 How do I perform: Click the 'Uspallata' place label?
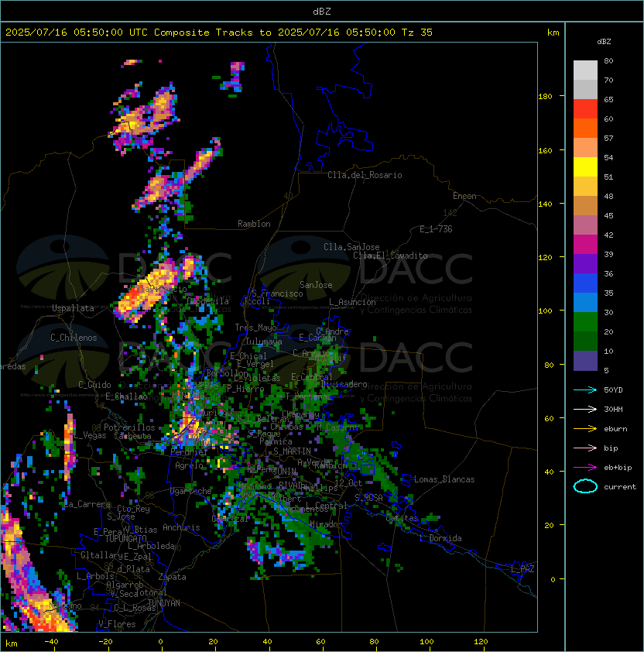coord(74,308)
